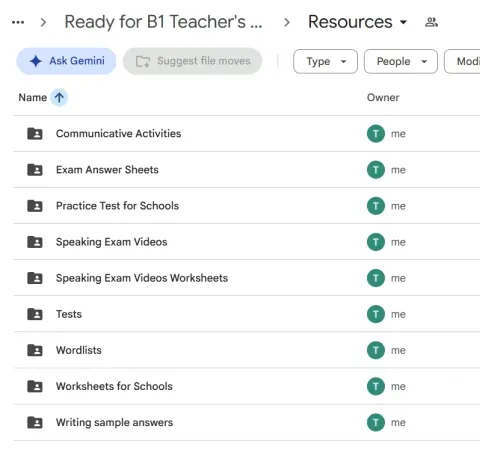Click the Speaking Exam Videos folder icon
Screen dimensions: 480x473
pyautogui.click(x=35, y=242)
